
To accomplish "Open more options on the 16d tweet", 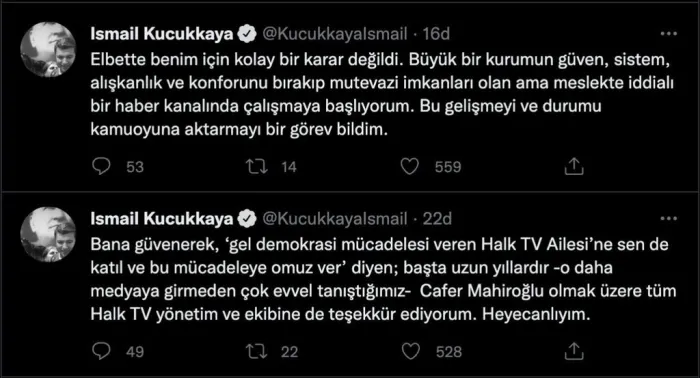I will (x=668, y=34).
